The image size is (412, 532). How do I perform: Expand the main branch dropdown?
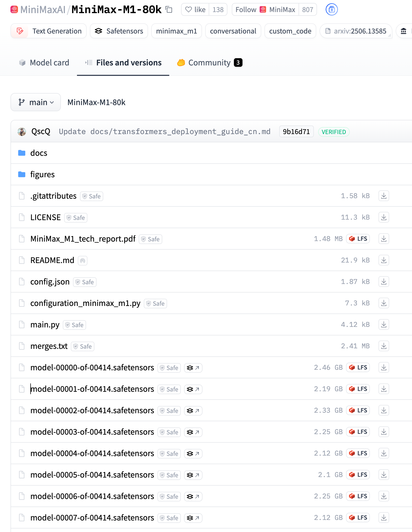click(x=36, y=102)
